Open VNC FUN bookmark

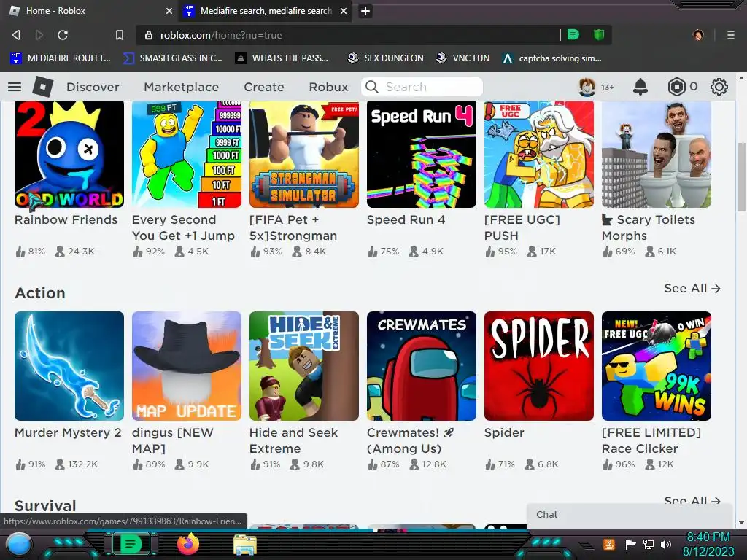click(x=462, y=58)
